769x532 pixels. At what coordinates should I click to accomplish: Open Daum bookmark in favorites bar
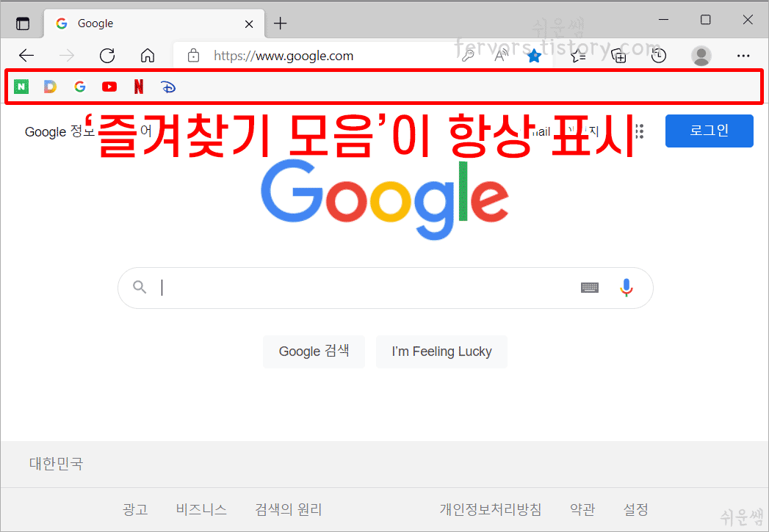pyautogui.click(x=50, y=87)
